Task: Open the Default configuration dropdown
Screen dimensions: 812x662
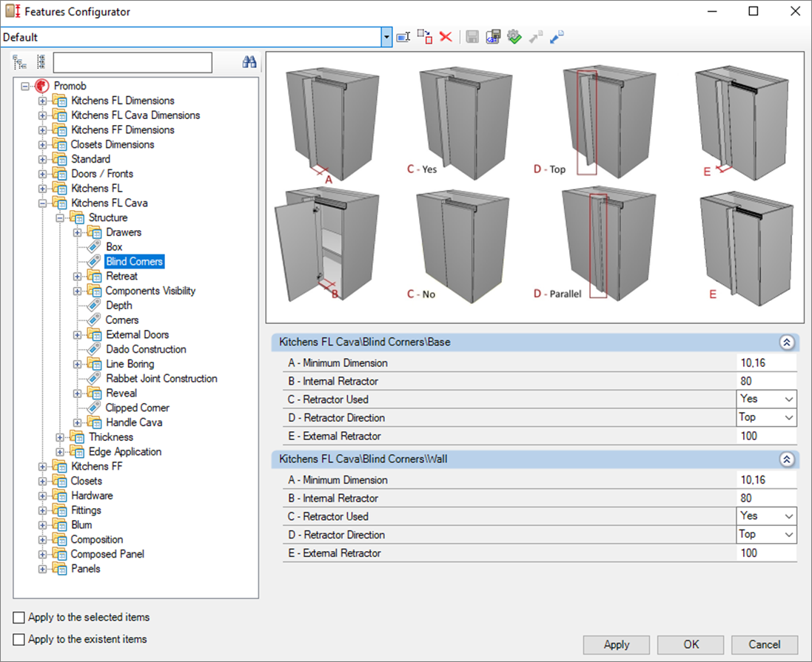Action: [x=386, y=37]
